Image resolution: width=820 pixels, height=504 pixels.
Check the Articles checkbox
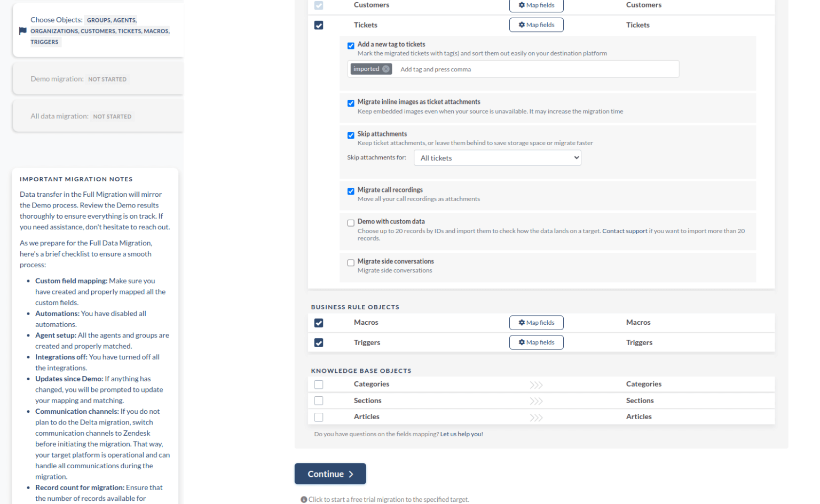(319, 417)
